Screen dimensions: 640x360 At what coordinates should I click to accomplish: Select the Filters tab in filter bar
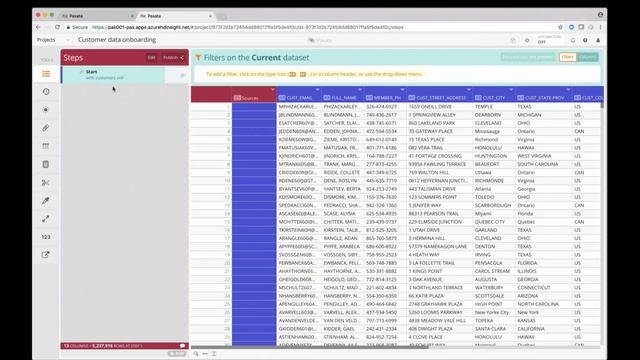pos(567,57)
